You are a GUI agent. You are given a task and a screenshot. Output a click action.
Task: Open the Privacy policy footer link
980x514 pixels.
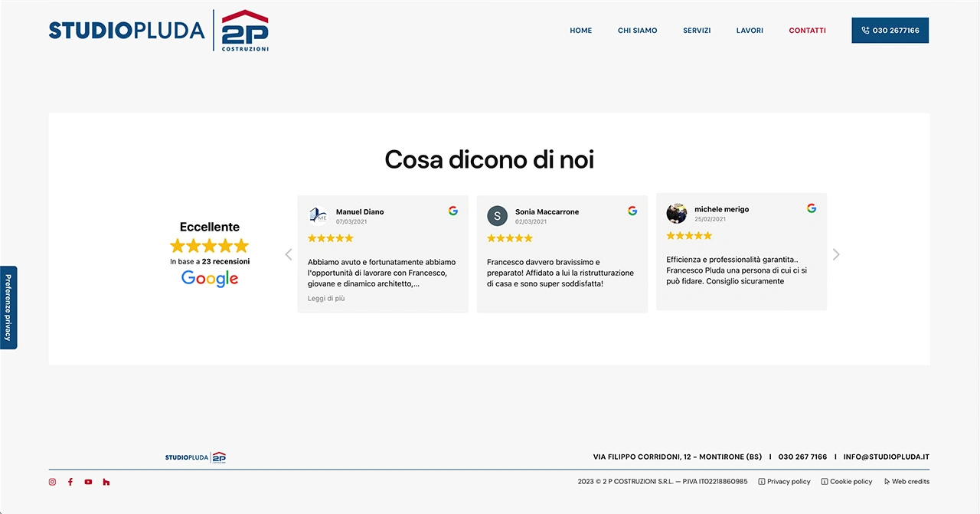click(784, 482)
